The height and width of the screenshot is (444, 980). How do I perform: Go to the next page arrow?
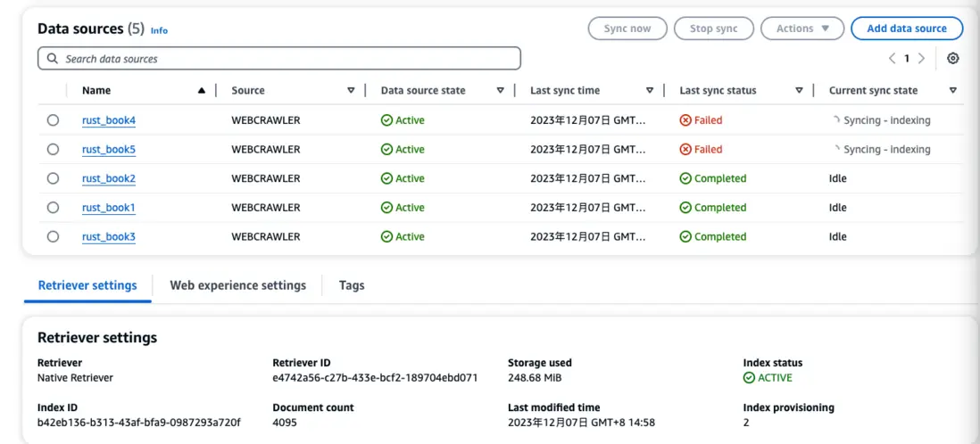click(x=921, y=59)
